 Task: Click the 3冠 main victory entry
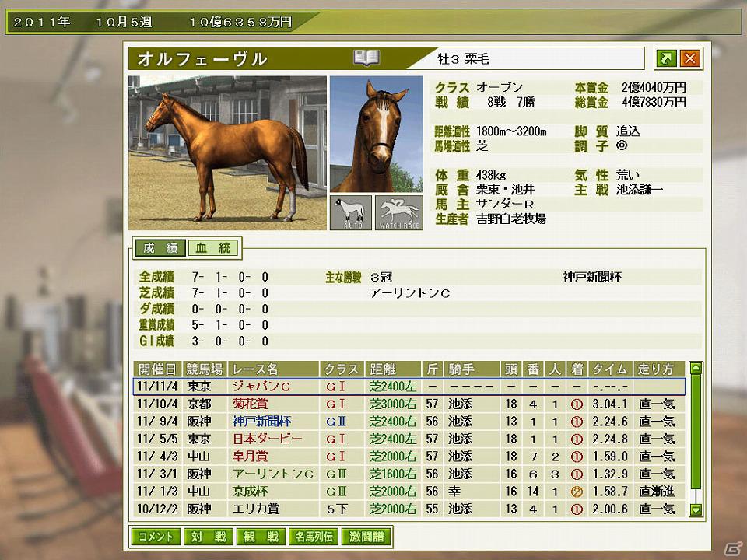381,277
